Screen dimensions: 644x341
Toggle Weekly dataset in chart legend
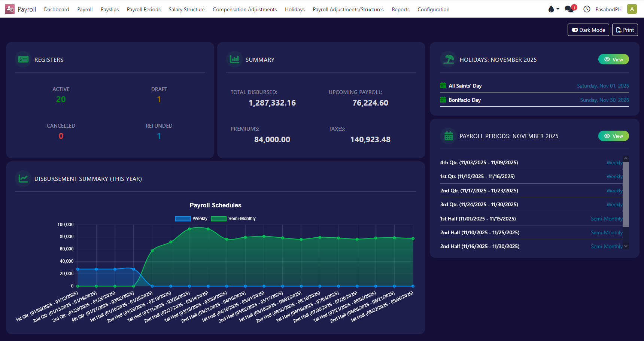click(x=183, y=219)
